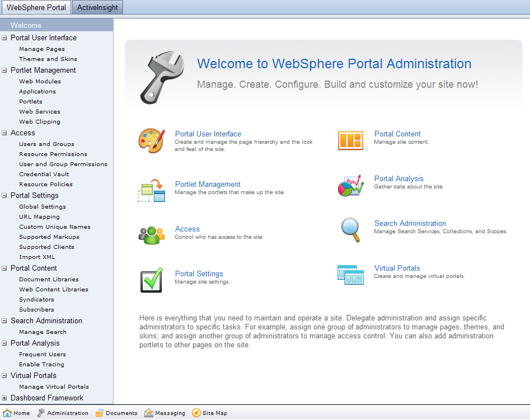
Task: Click the pie chart Portal Analysis icon
Action: tap(350, 186)
